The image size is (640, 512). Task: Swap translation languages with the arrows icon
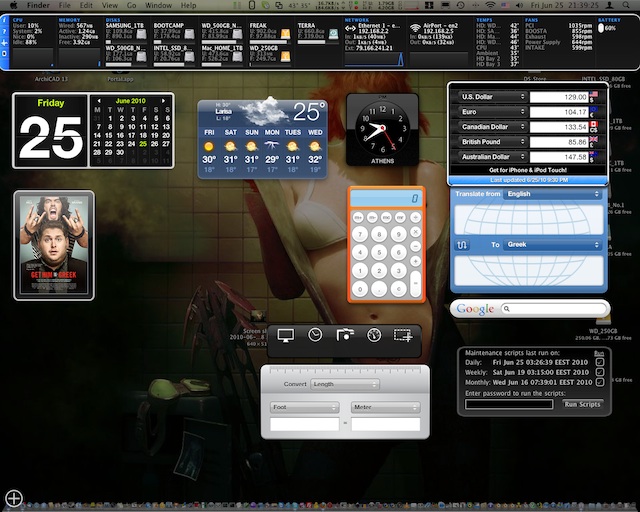pyautogui.click(x=462, y=245)
